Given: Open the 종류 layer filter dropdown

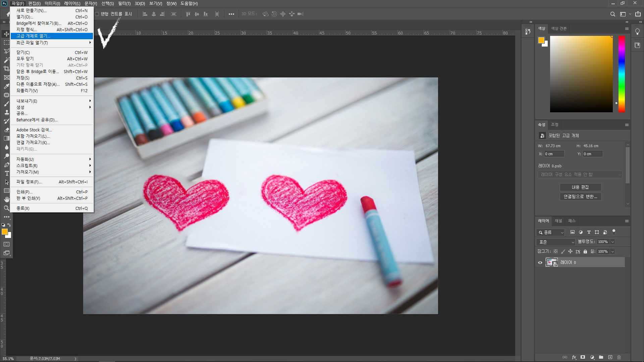Looking at the screenshot, I should (x=550, y=232).
